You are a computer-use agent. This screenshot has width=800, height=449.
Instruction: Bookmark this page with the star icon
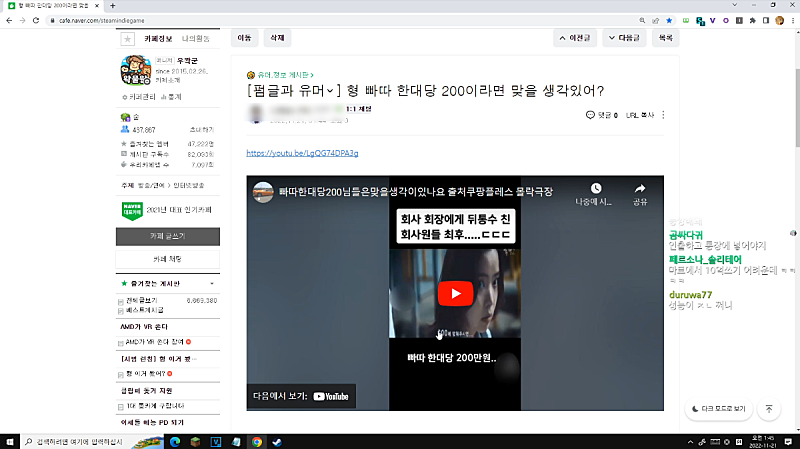coord(669,19)
